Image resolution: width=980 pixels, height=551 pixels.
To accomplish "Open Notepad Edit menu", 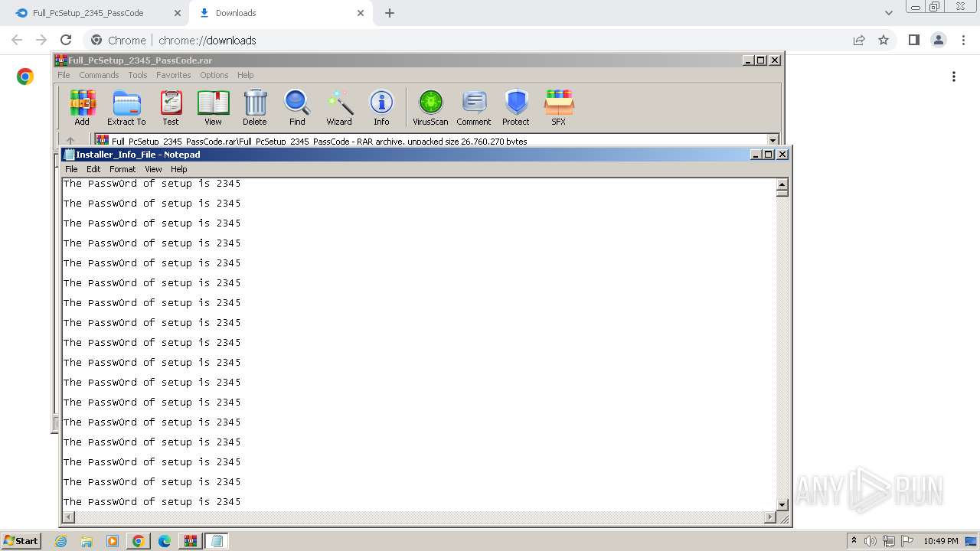I will click(x=93, y=169).
